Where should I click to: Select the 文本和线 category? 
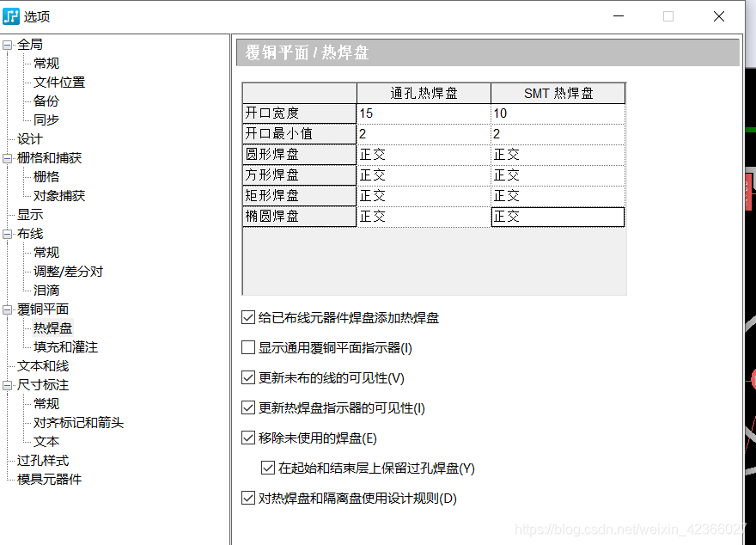pyautogui.click(x=43, y=366)
